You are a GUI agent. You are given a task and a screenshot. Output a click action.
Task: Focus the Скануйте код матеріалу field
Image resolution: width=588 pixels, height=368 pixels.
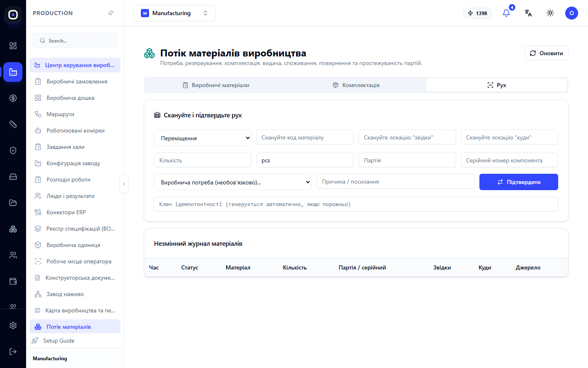click(305, 137)
